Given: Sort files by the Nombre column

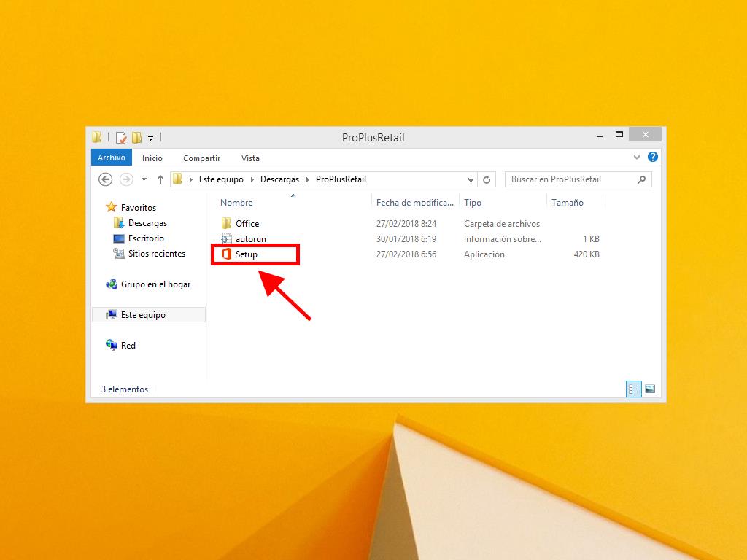Looking at the screenshot, I should (236, 203).
